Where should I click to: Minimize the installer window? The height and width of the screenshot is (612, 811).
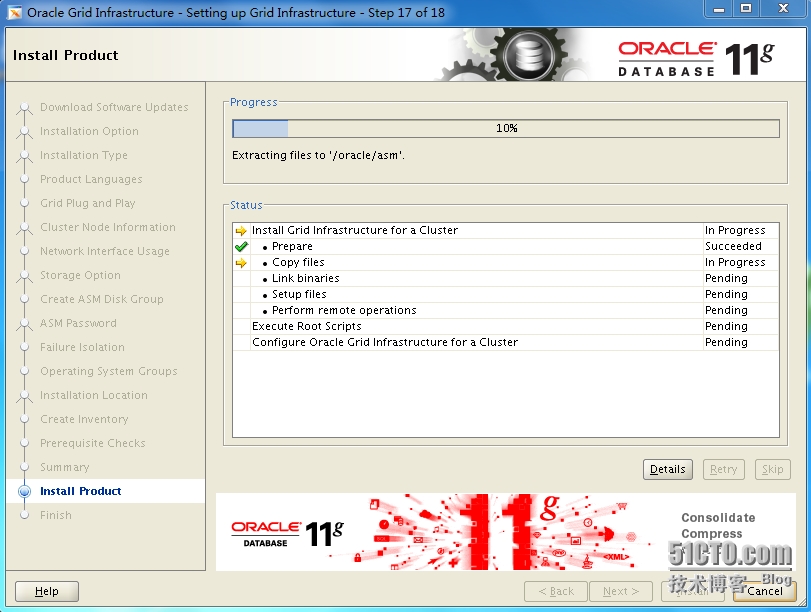click(x=719, y=9)
